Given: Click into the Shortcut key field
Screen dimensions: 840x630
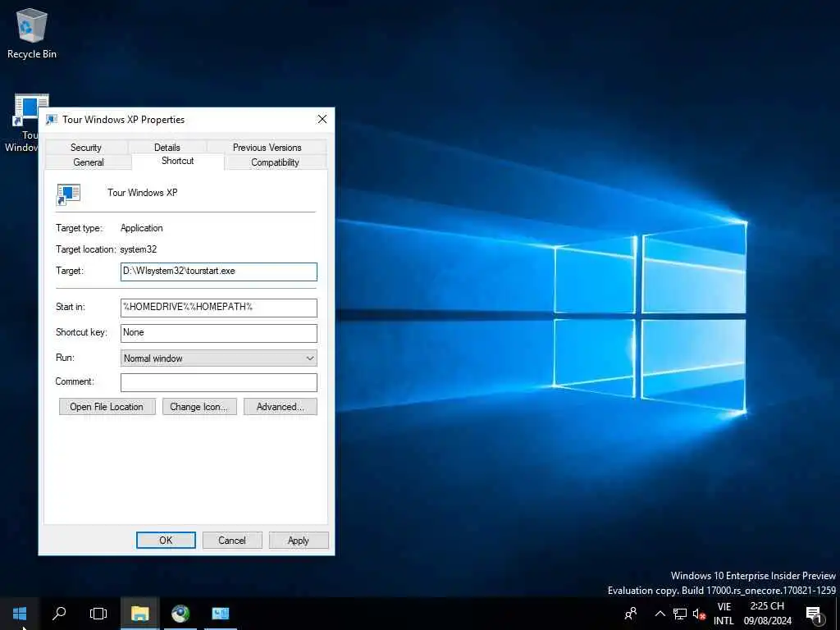Looking at the screenshot, I should point(218,333).
